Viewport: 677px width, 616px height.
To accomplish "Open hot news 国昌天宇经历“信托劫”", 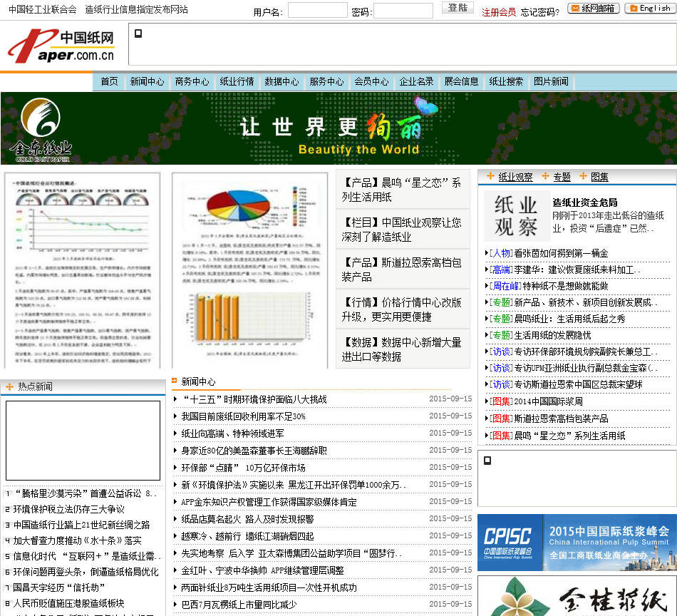I will pyautogui.click(x=58, y=587).
